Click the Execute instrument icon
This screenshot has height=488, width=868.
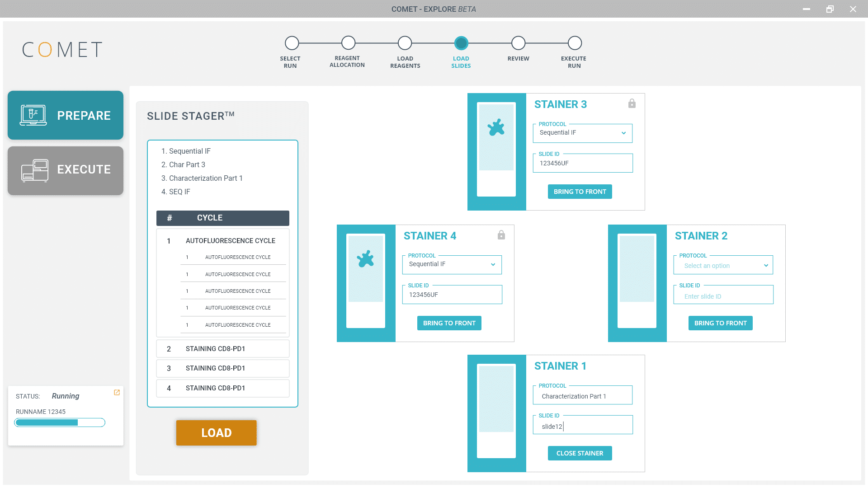pos(35,170)
